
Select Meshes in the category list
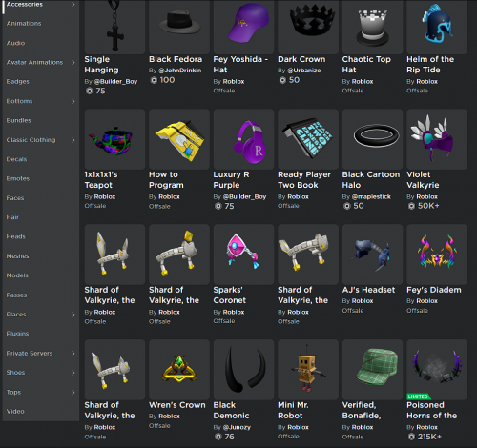17,256
